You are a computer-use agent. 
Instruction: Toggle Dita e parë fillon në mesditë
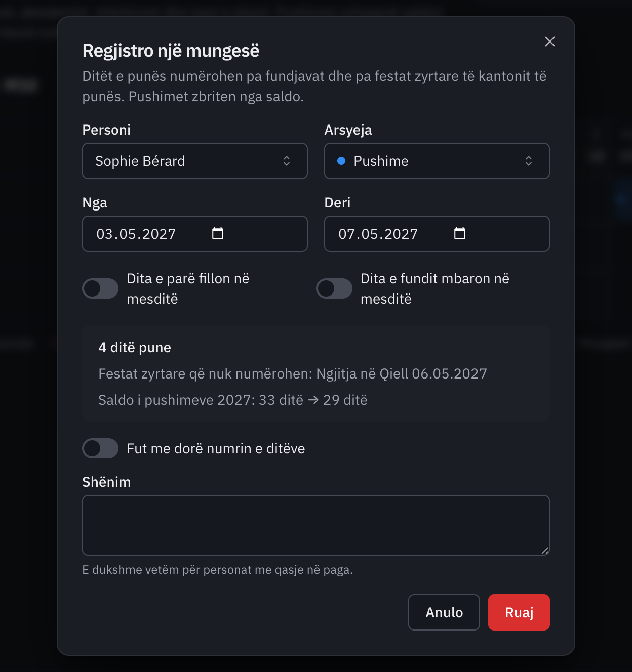[100, 288]
